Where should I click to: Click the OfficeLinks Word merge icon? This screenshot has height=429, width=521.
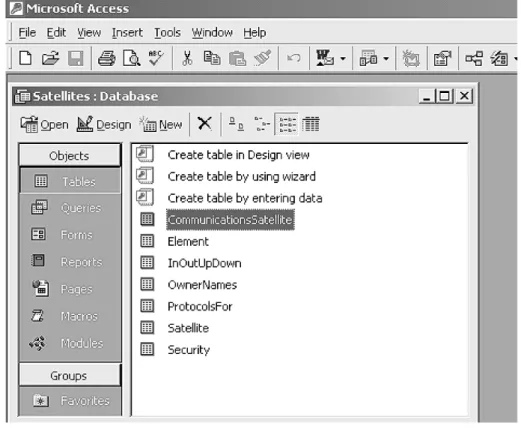(325, 58)
